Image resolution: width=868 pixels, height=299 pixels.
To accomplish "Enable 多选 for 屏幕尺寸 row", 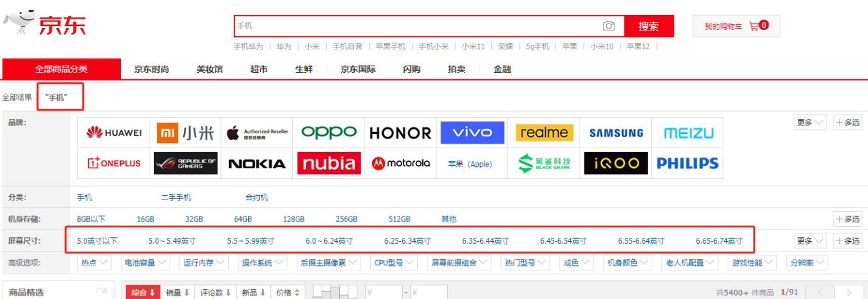I will click(x=848, y=240).
